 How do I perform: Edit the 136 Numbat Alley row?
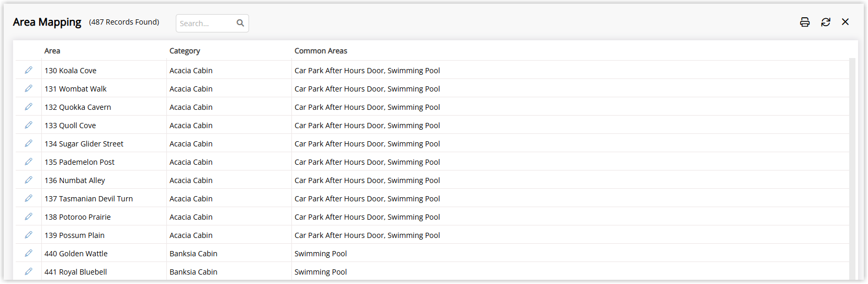[x=29, y=180]
